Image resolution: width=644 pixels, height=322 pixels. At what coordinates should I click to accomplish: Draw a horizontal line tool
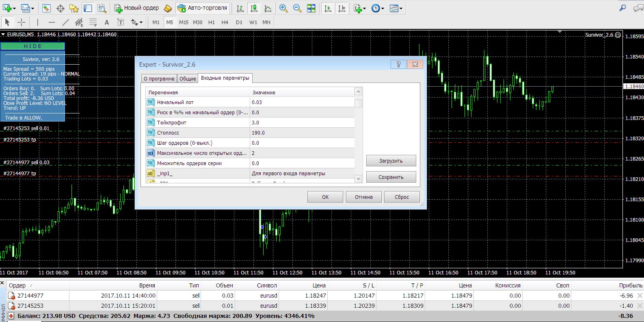[52, 22]
